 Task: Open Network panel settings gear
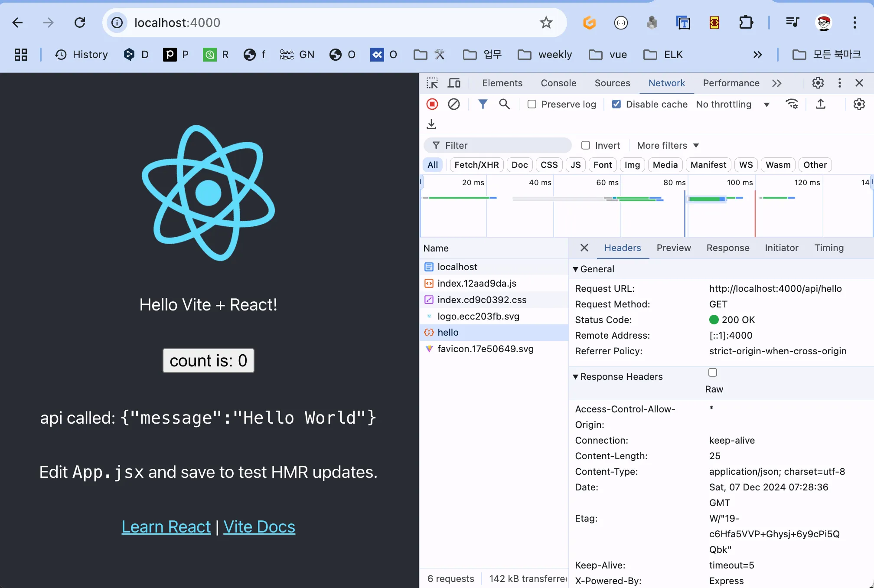pyautogui.click(x=859, y=104)
